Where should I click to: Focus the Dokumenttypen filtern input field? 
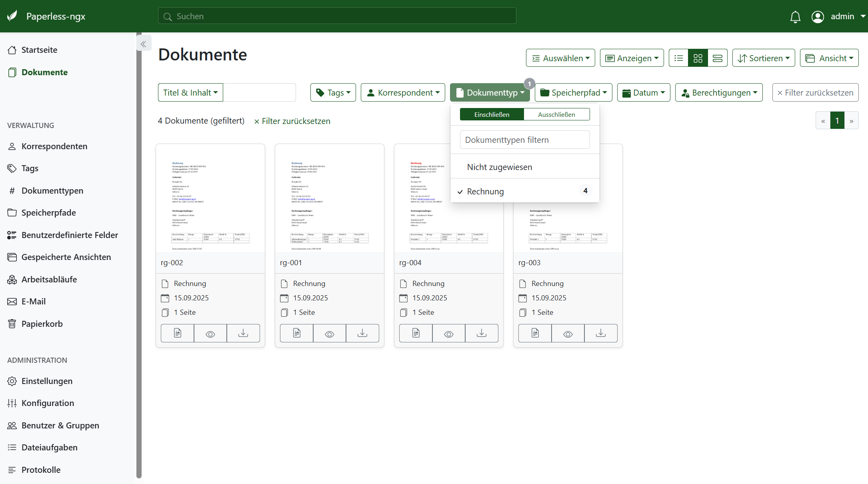coord(524,140)
